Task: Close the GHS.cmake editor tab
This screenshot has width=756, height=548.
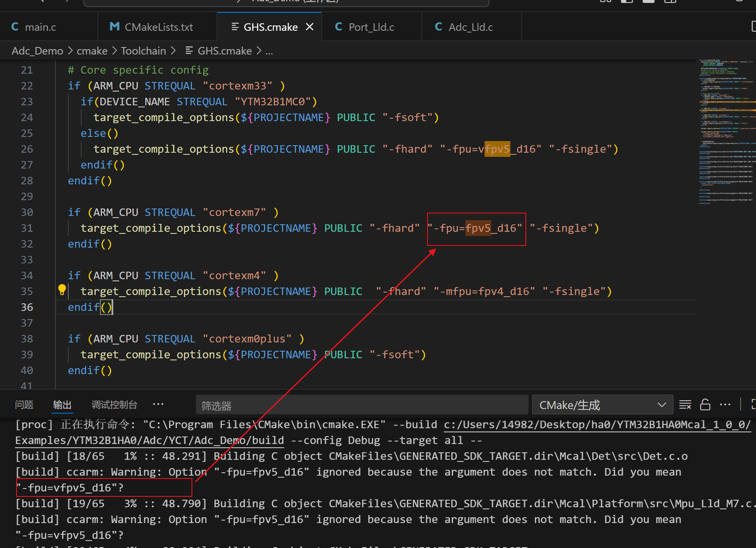Action: pos(310,27)
